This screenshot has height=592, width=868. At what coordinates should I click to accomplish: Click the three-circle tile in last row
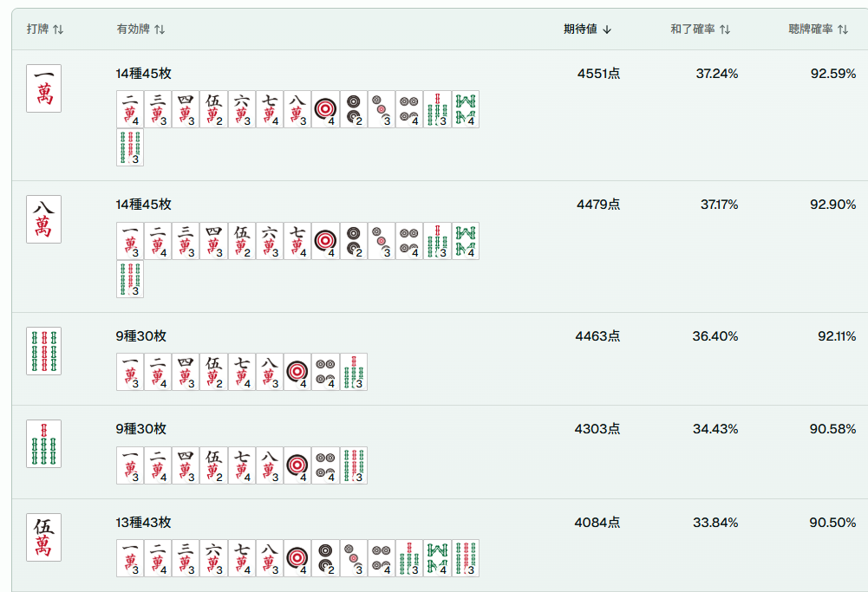click(x=353, y=558)
